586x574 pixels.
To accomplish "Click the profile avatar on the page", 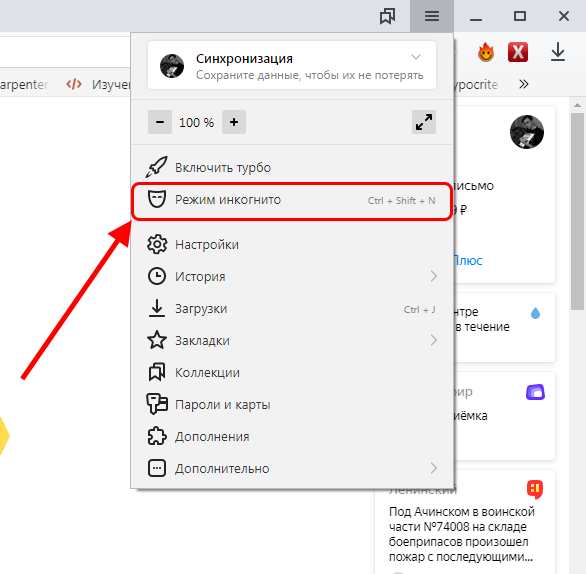I will pos(527,132).
